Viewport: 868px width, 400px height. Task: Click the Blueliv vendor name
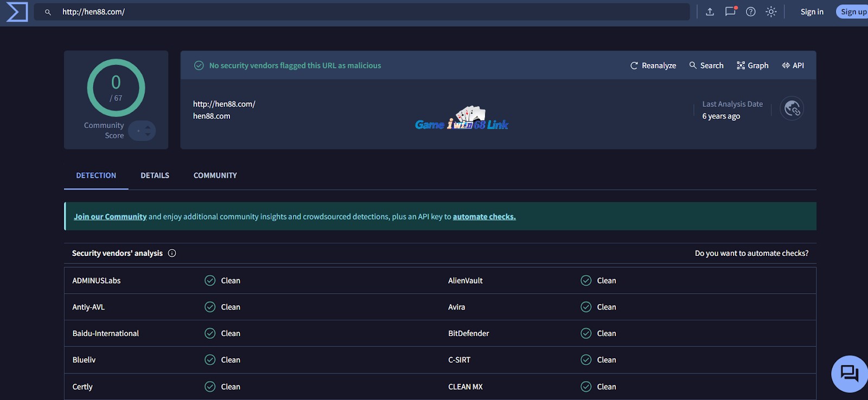click(84, 360)
